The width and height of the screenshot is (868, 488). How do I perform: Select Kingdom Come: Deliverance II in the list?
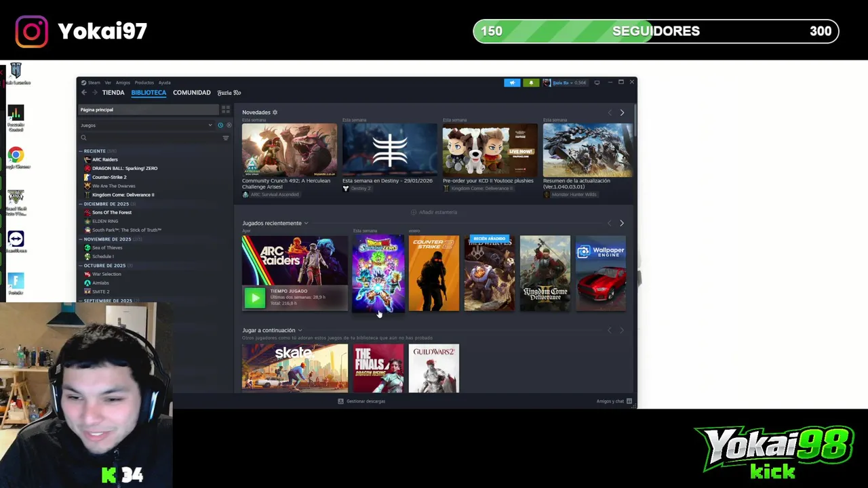point(123,195)
